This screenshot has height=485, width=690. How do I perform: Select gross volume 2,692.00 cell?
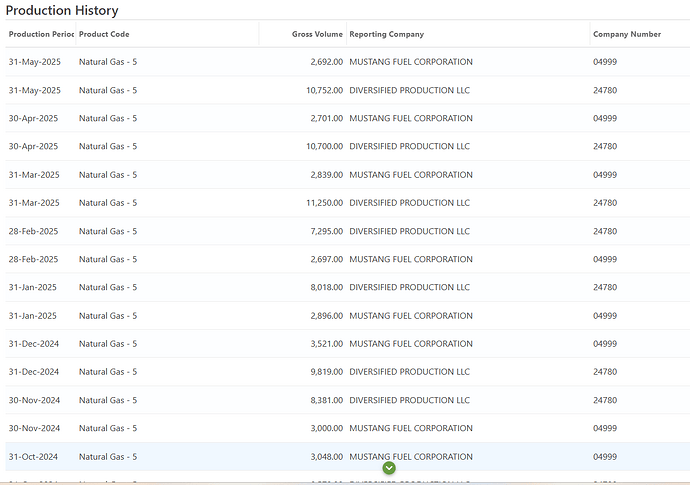(x=327, y=62)
